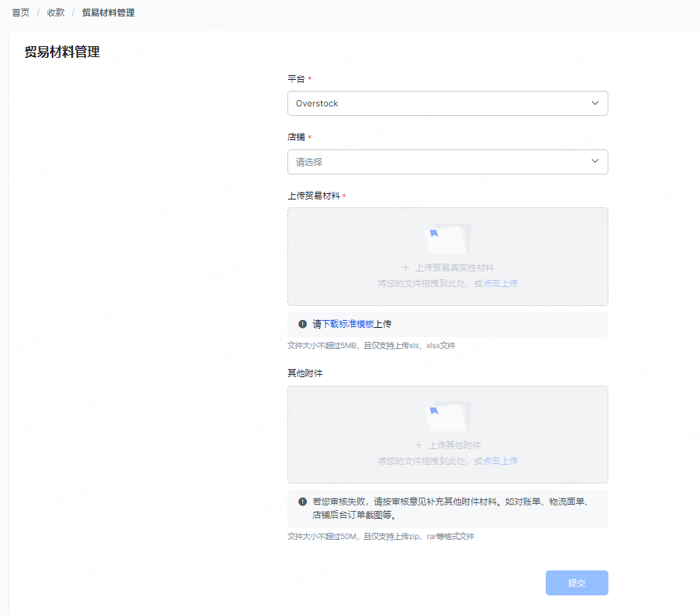Click the info icon beside 若您审核失败 notice
The height and width of the screenshot is (615, 700).
[302, 502]
